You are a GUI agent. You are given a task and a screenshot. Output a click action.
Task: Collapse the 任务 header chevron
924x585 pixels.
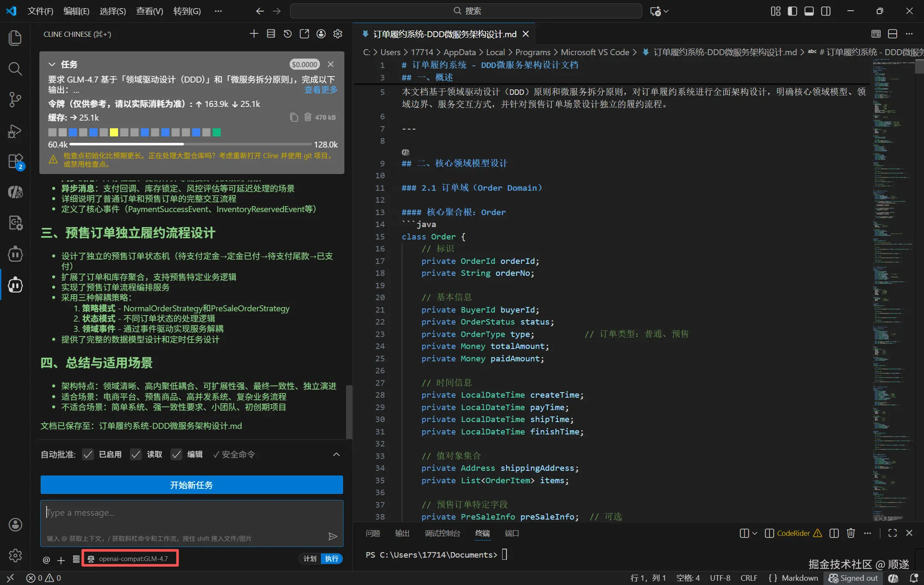click(x=52, y=64)
